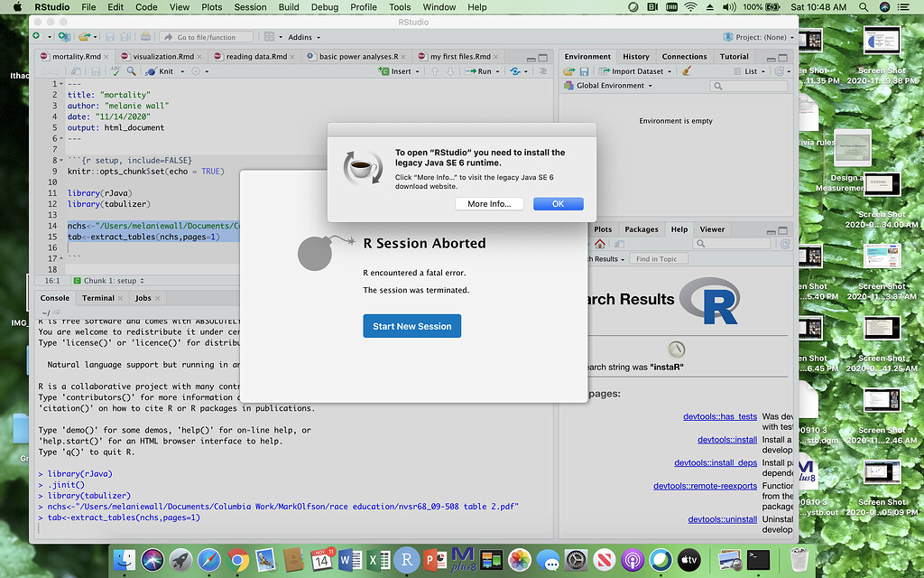Screen dimensions: 924x578
Task: Click Start New Session button
Action: pos(411,326)
